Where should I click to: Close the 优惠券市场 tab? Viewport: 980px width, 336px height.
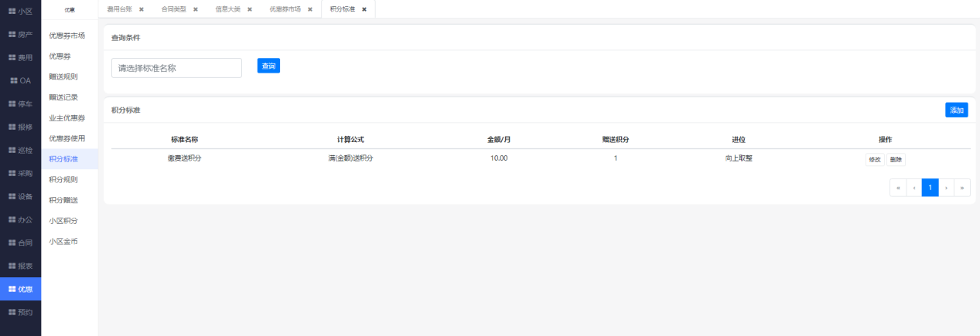309,9
